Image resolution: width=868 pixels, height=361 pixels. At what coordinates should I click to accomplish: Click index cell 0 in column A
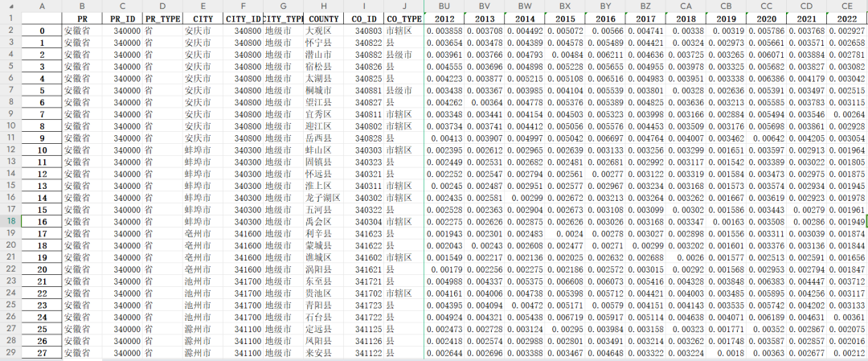(x=43, y=31)
